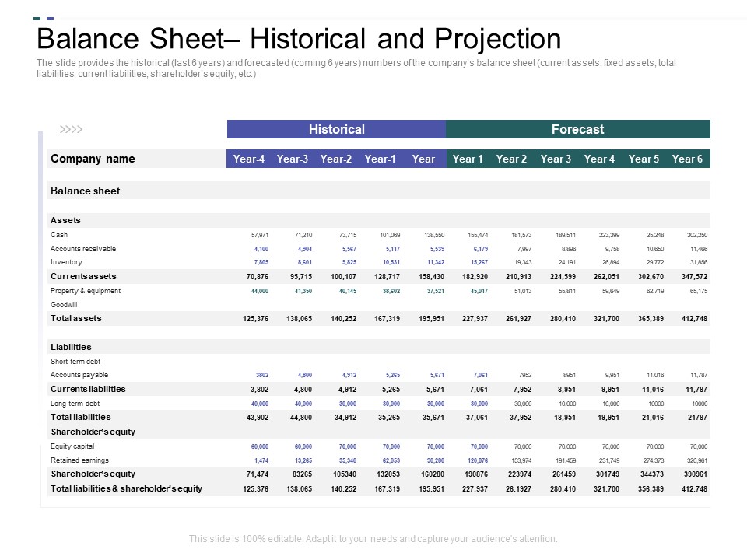Click Total liabilities value '43,902'
The image size is (747, 560).
point(258,417)
